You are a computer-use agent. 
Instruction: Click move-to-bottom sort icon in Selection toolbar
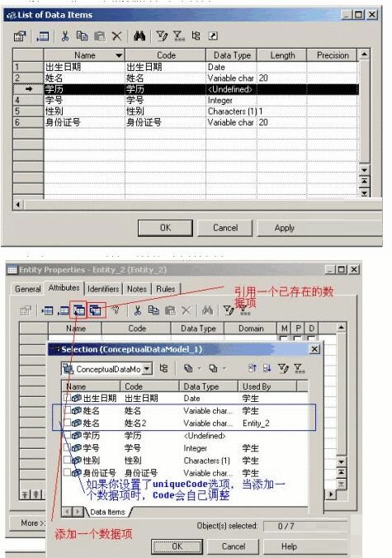point(267,368)
